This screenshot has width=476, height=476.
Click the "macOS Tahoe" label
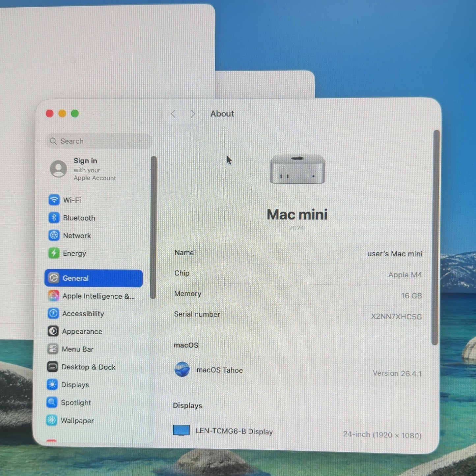pos(220,370)
